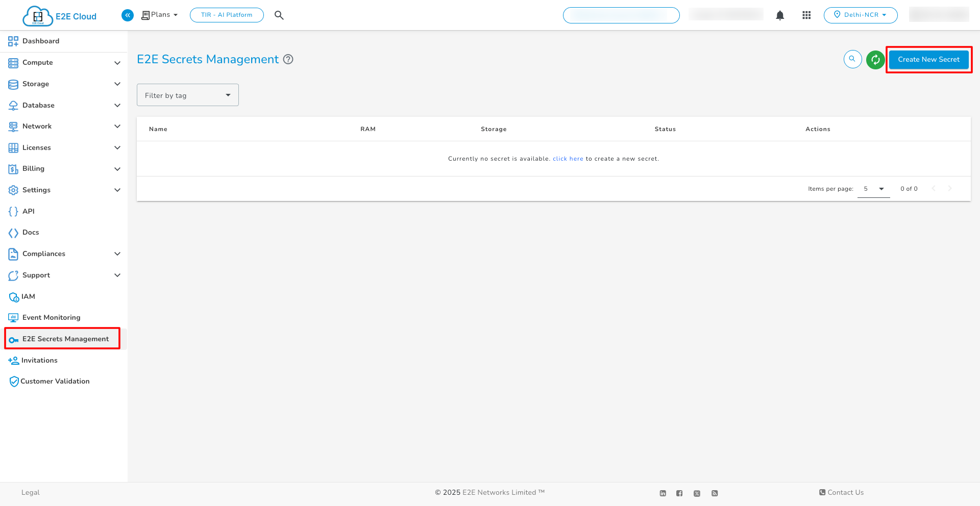Viewport: 980px width, 506px height.
Task: Open Customer Validation
Action: point(55,382)
